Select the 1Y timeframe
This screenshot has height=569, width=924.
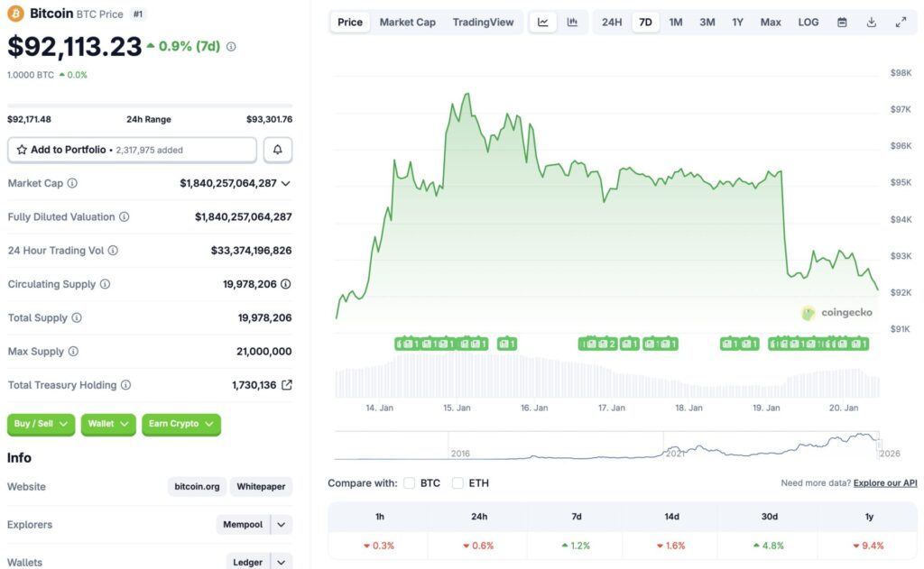click(x=737, y=22)
